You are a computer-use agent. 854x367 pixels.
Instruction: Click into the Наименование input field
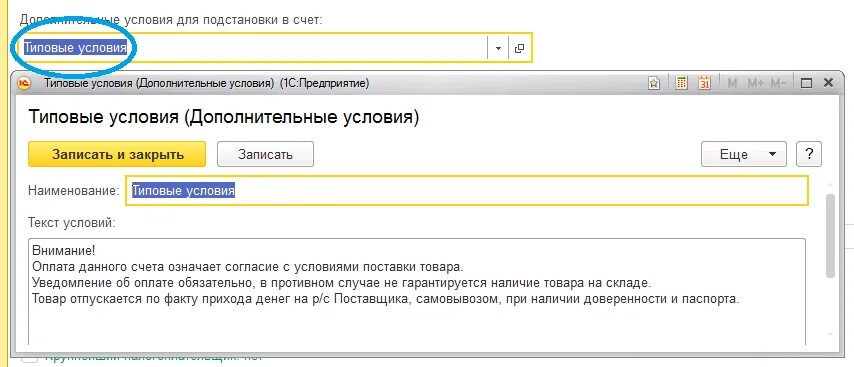pyautogui.click(x=467, y=191)
